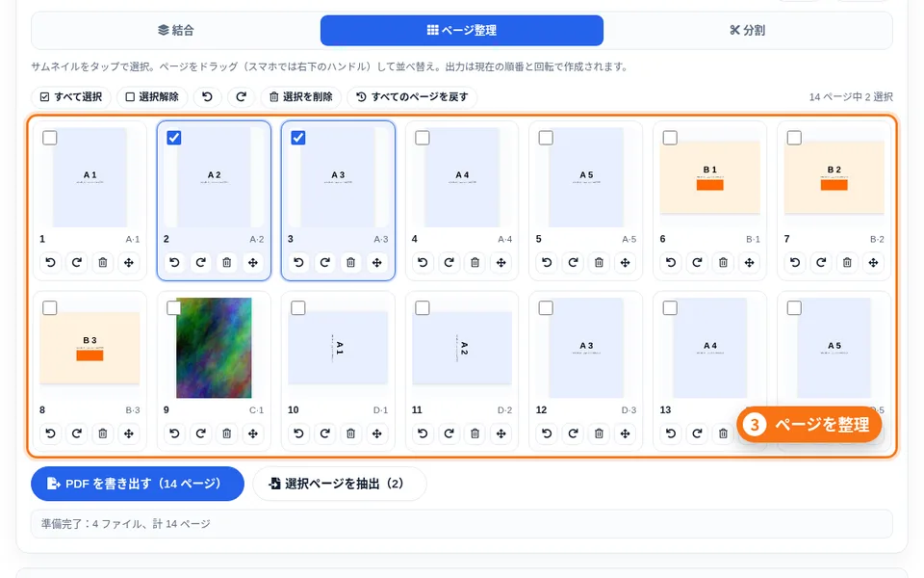Click 選択ページを抽出 (2) button

pos(340,484)
